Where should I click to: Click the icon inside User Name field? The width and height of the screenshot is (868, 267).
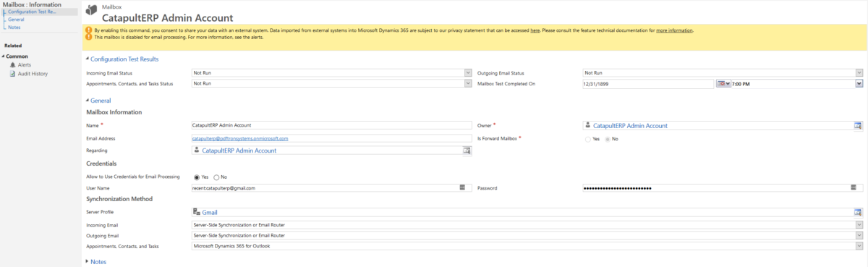coord(462,187)
